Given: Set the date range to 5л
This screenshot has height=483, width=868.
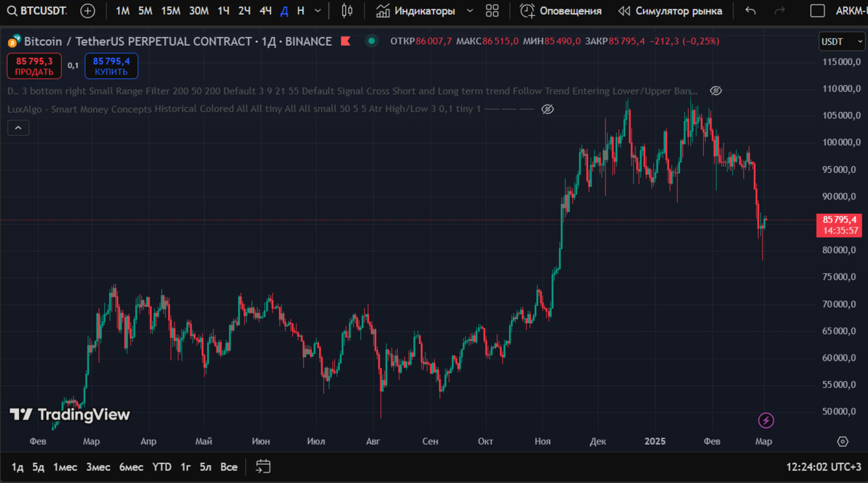Looking at the screenshot, I should (x=206, y=467).
